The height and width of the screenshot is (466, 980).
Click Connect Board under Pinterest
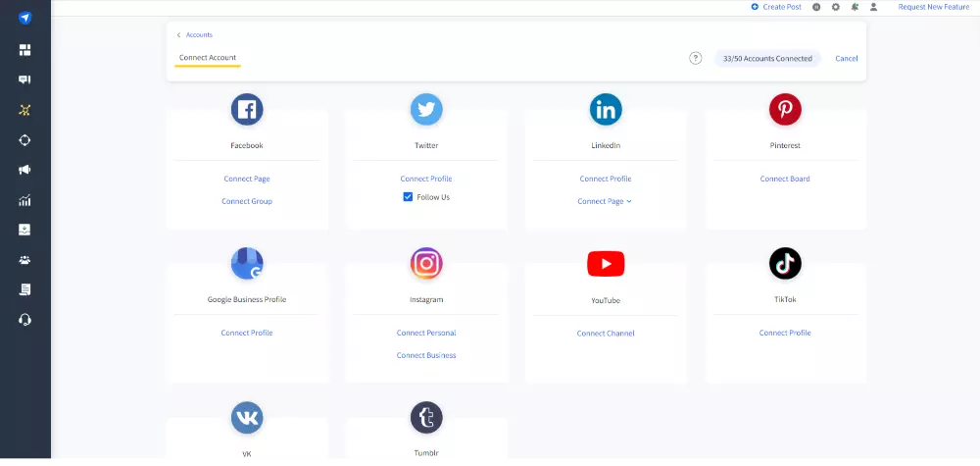(x=785, y=179)
